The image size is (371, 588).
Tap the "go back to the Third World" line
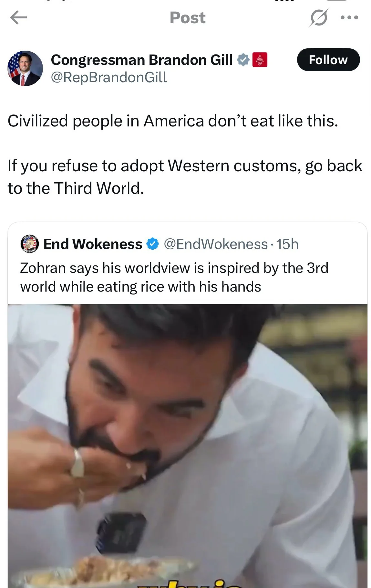pyautogui.click(x=185, y=177)
